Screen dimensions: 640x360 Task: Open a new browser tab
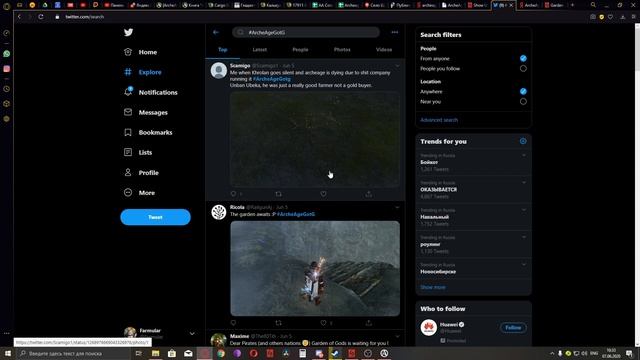572,5
